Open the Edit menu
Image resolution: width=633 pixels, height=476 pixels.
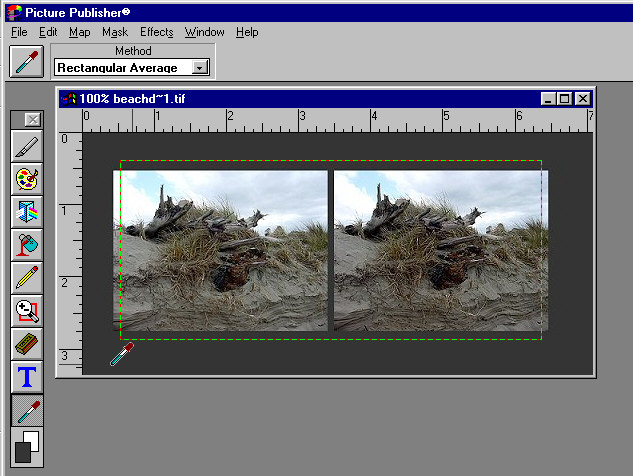pyautogui.click(x=48, y=32)
